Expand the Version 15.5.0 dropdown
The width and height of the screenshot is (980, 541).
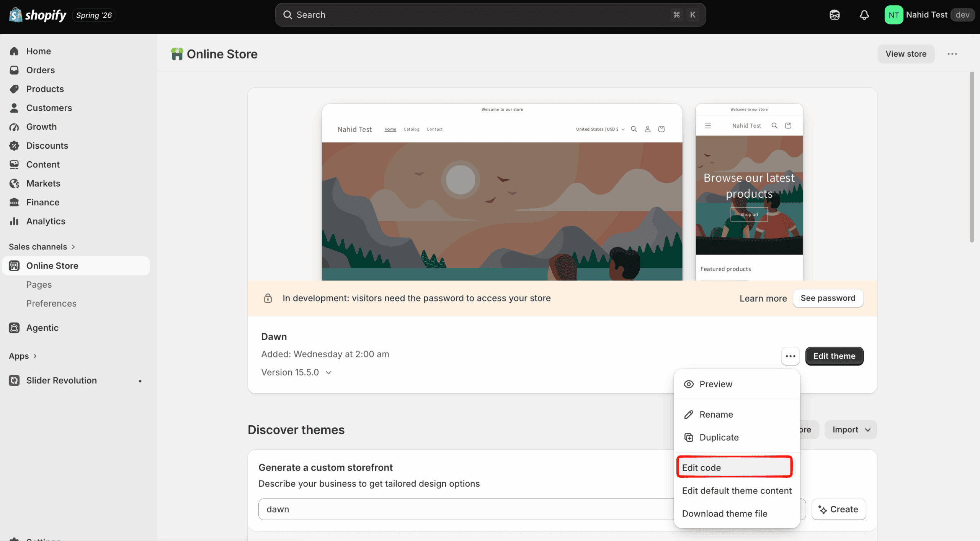[296, 372]
